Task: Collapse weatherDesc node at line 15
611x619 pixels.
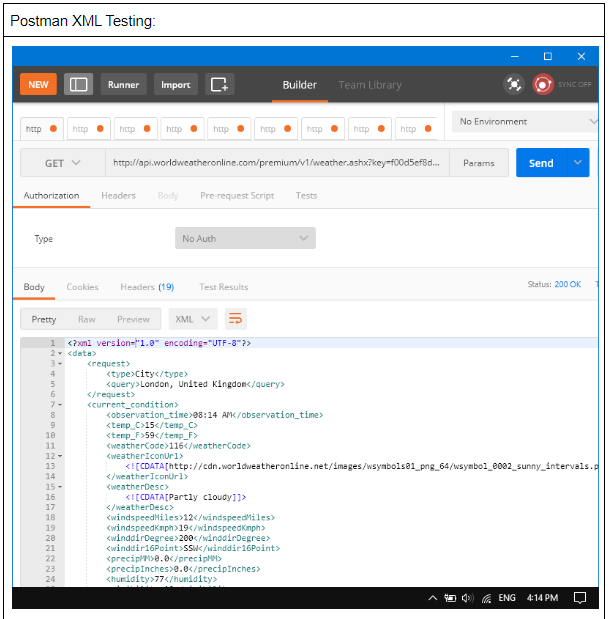Action: coord(60,487)
